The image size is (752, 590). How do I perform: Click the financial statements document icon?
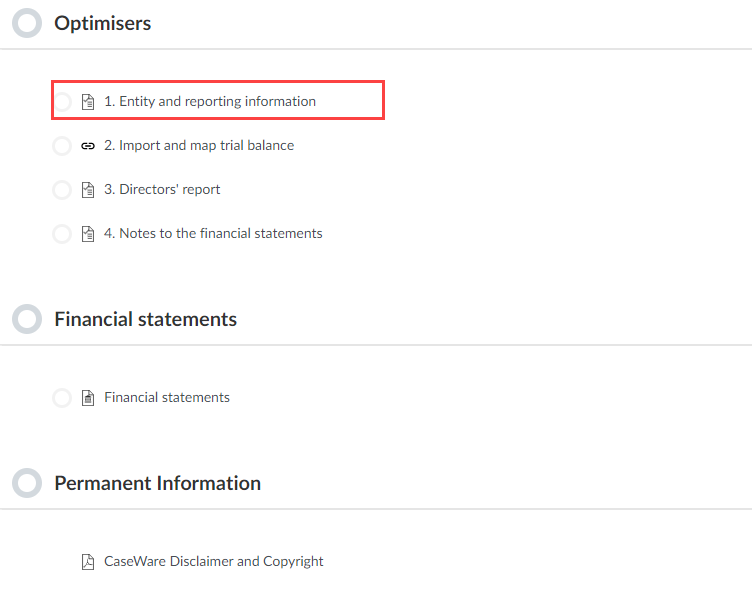click(x=88, y=398)
